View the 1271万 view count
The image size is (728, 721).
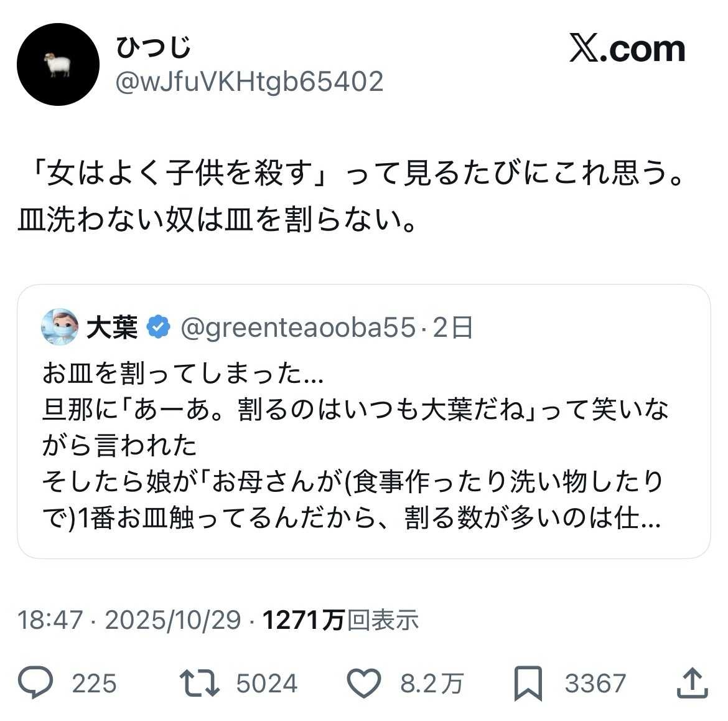pos(303,620)
